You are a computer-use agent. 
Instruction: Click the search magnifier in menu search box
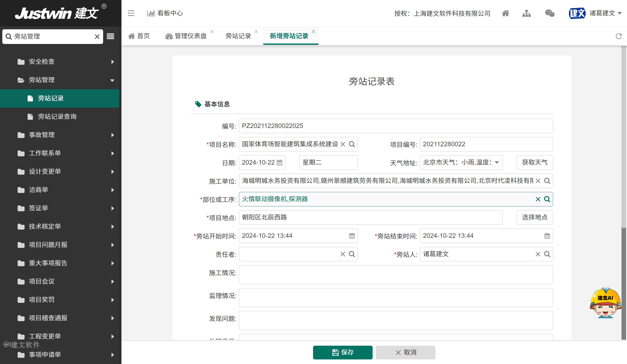tap(8, 37)
